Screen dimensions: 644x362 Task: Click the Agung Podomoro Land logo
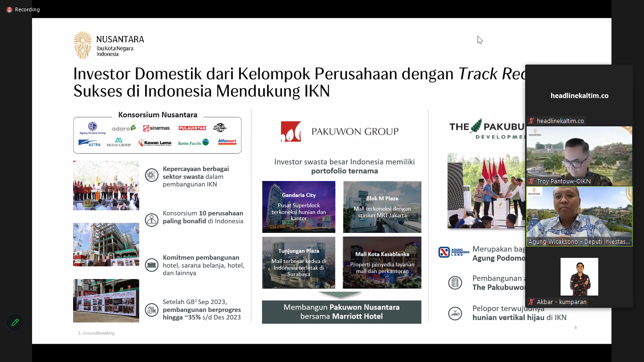click(x=454, y=252)
